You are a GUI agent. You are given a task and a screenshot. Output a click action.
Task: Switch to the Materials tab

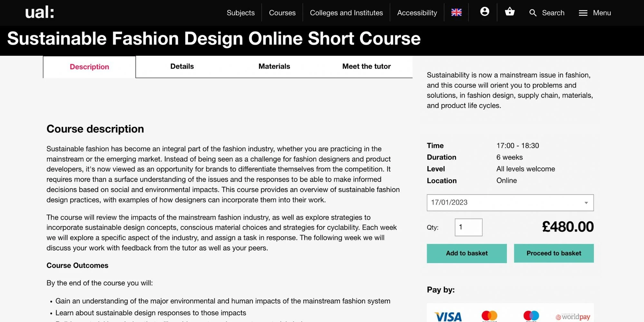point(274,66)
